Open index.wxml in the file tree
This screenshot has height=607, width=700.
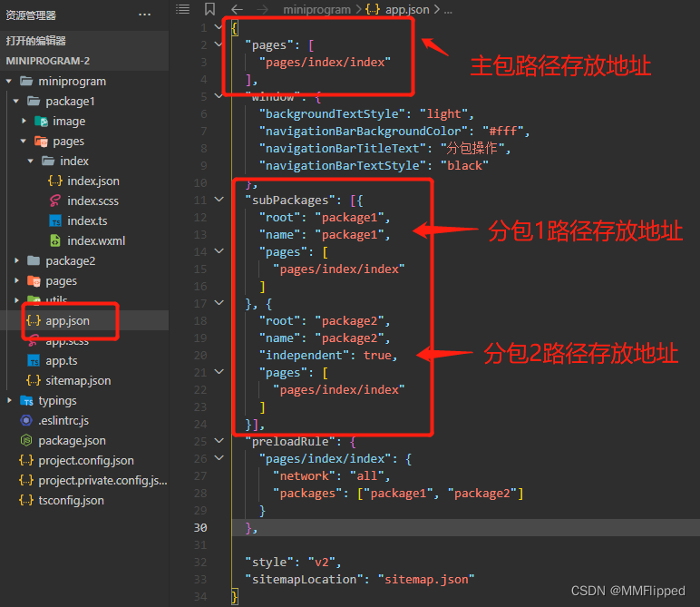(96, 240)
